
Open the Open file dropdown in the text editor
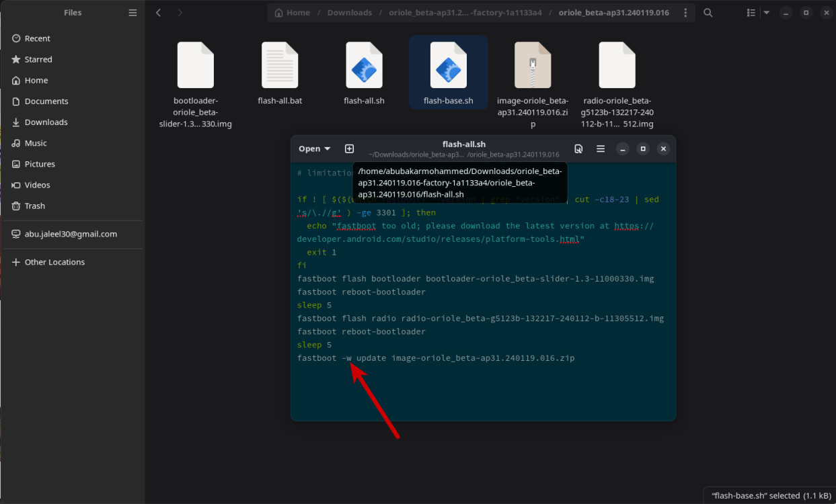pos(314,149)
